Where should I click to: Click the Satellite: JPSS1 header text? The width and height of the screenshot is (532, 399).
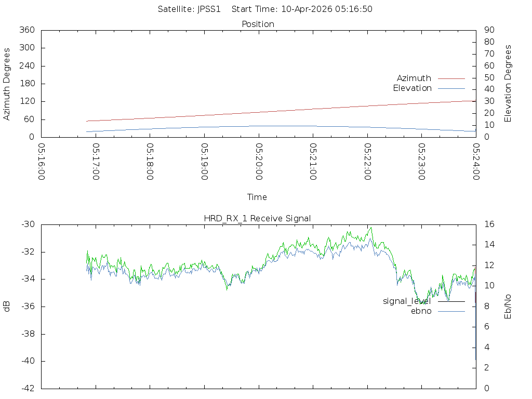(x=189, y=9)
